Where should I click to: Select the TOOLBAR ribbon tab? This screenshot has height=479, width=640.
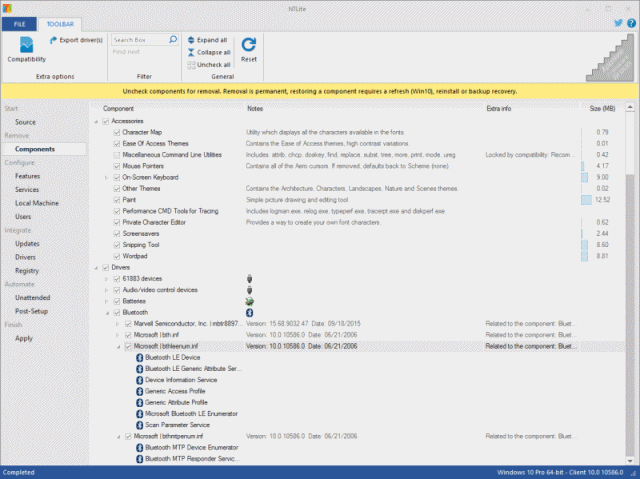click(60, 24)
